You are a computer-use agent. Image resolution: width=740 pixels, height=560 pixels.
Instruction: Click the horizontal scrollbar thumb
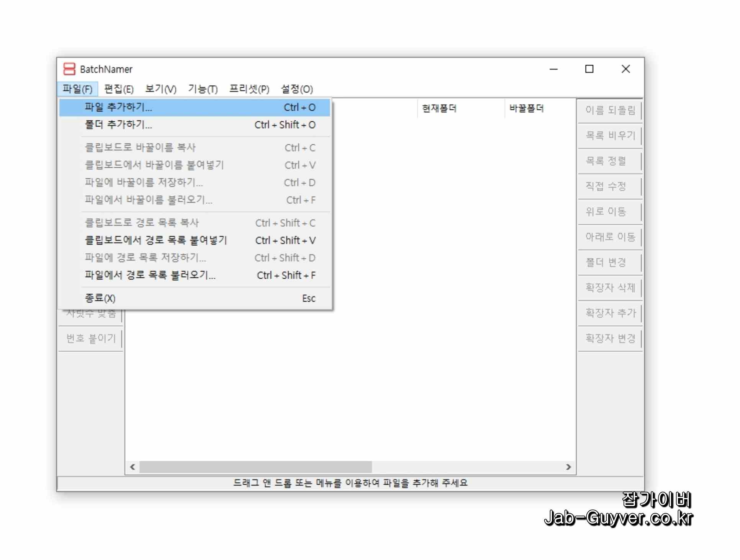click(x=255, y=467)
